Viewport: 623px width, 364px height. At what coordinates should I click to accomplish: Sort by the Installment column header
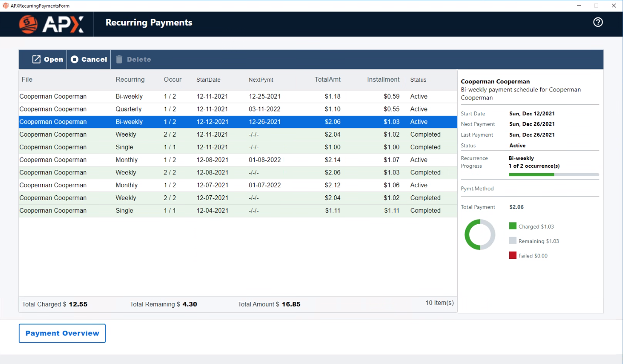tap(383, 79)
